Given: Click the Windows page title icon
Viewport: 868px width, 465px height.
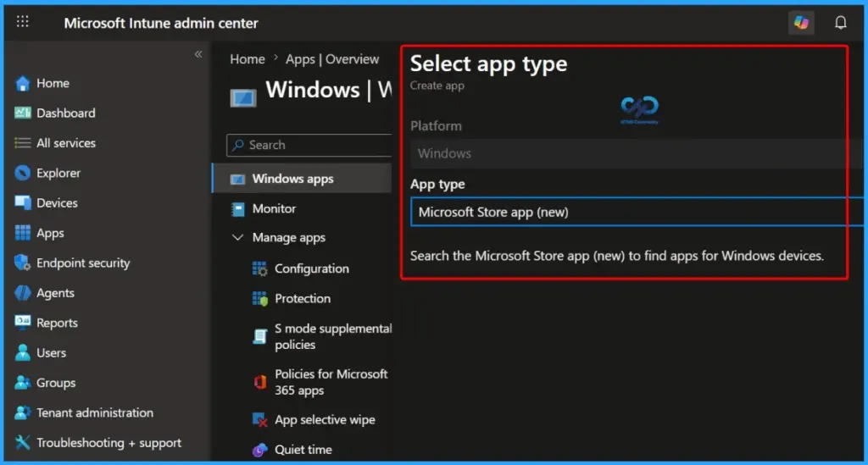Looking at the screenshot, I should pos(243,98).
